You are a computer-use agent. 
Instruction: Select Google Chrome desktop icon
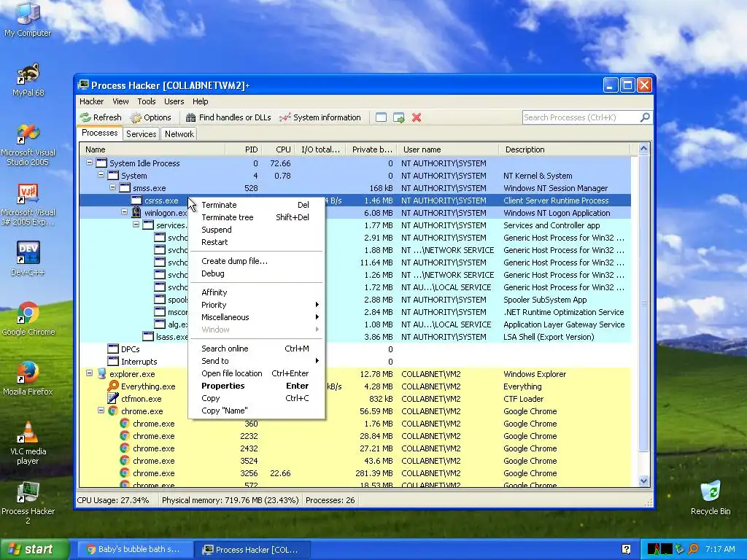coord(28,319)
